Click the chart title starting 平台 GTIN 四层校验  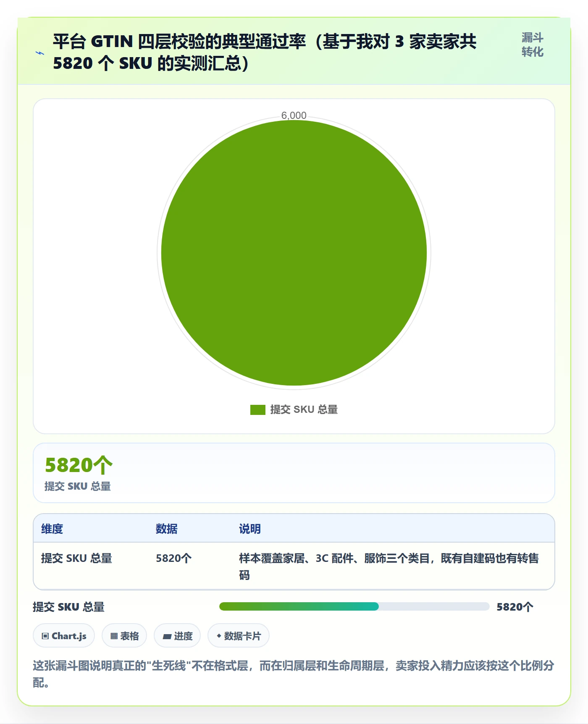(x=265, y=52)
